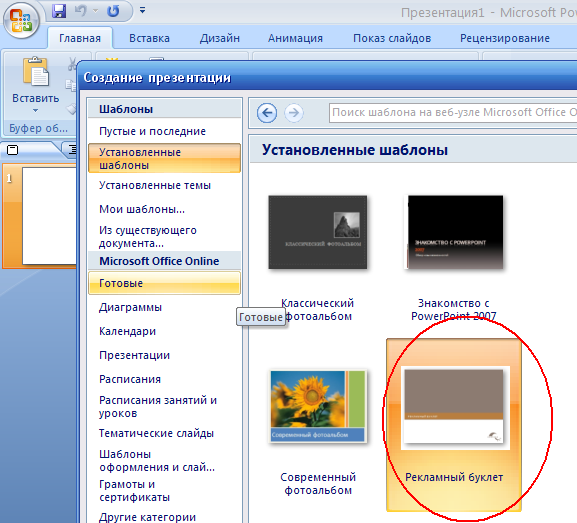The image size is (577, 523).
Task: Select Расписания занятий и уроков category
Action: pos(164,406)
